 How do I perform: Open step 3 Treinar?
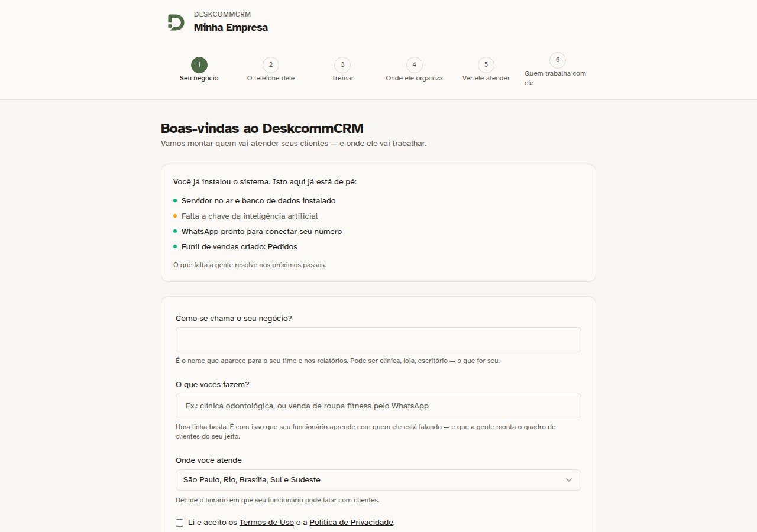[x=342, y=70]
